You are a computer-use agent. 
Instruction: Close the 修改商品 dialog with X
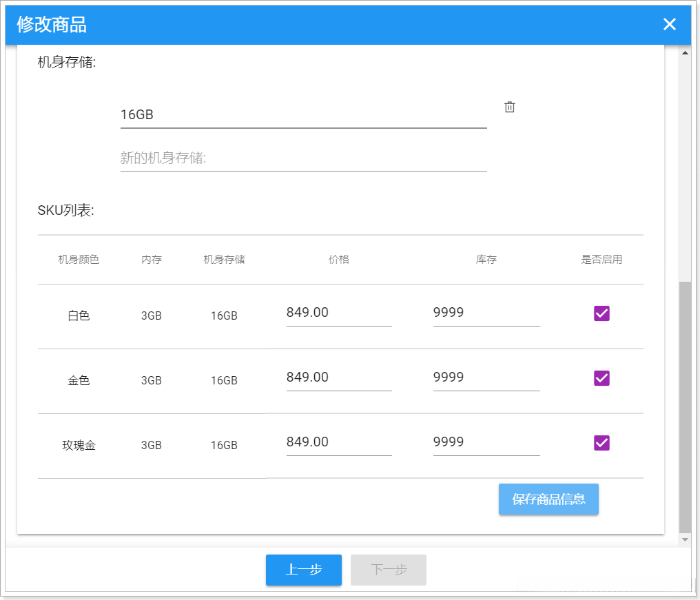[x=669, y=24]
